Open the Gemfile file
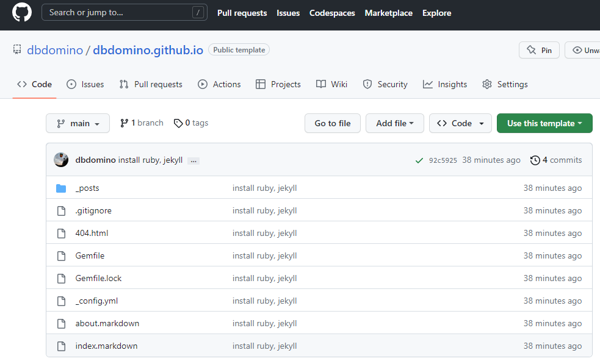 tap(90, 256)
